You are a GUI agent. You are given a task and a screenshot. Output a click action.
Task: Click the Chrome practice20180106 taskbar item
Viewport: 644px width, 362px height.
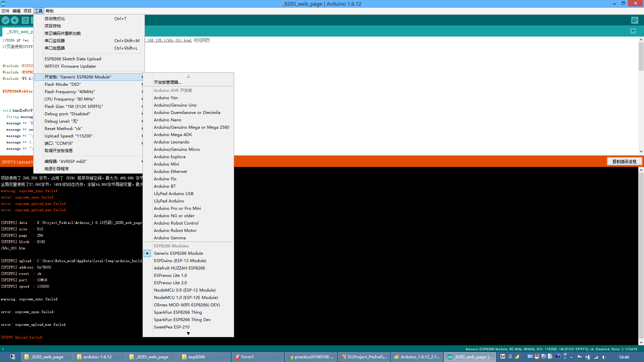(311, 357)
